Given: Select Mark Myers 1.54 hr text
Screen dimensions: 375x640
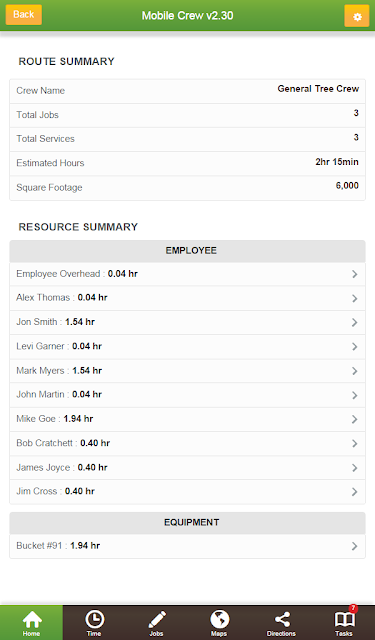Looking at the screenshot, I should pos(59,371).
